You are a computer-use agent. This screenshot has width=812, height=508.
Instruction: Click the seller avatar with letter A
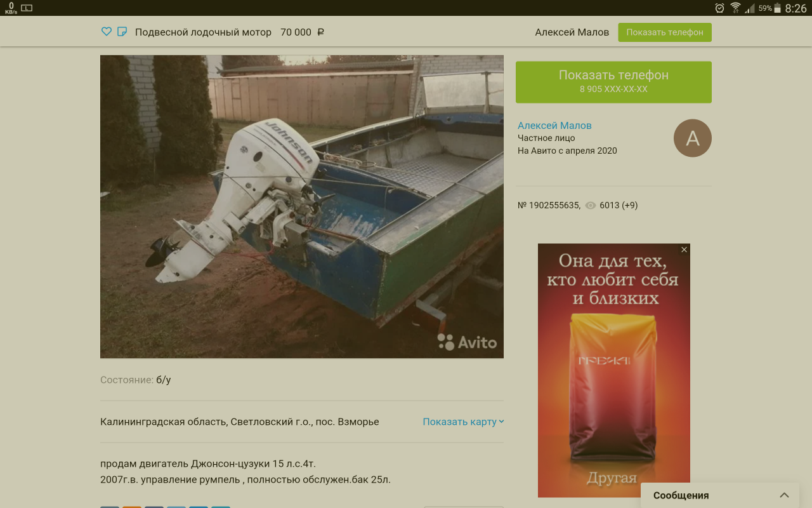pos(692,138)
